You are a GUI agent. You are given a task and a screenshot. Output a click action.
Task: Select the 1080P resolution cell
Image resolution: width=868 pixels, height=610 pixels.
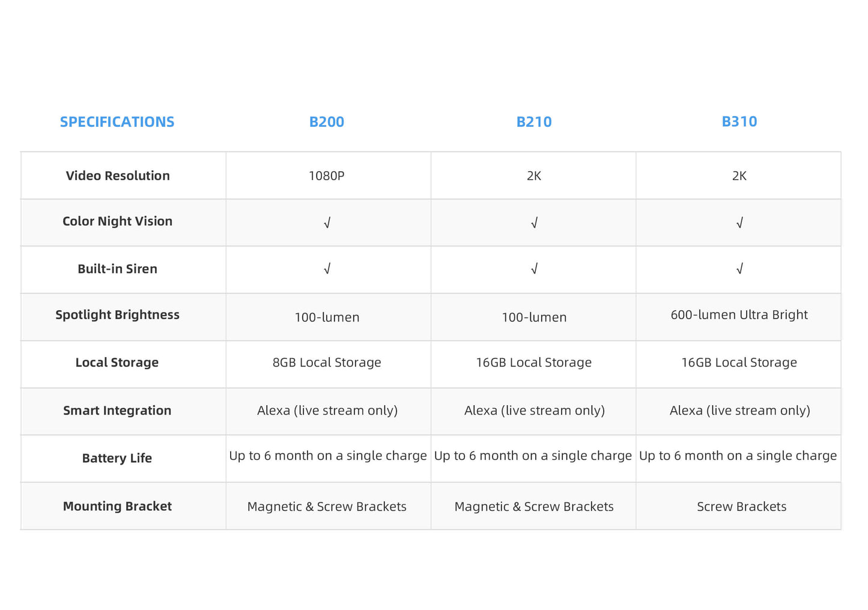(x=327, y=176)
